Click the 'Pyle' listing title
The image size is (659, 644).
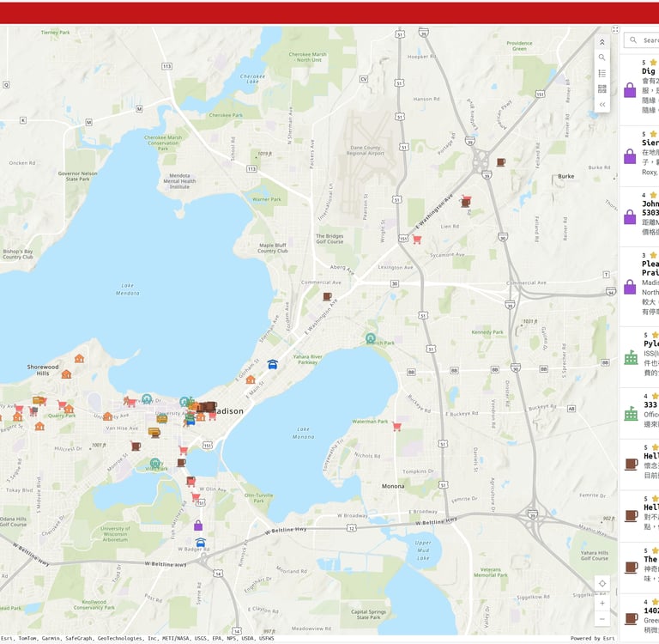pyautogui.click(x=650, y=343)
